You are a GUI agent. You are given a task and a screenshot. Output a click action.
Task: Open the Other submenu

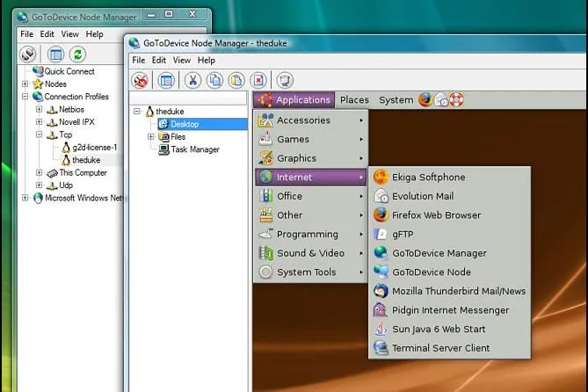tap(311, 215)
